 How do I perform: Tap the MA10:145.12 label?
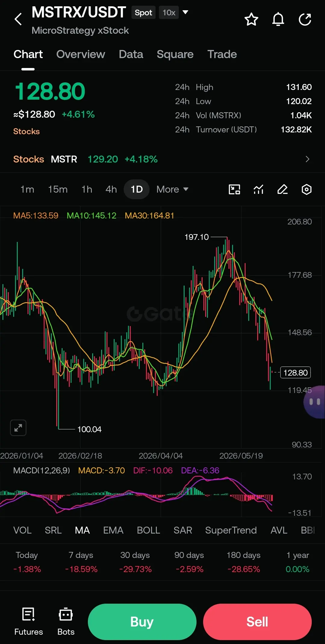[x=91, y=215]
